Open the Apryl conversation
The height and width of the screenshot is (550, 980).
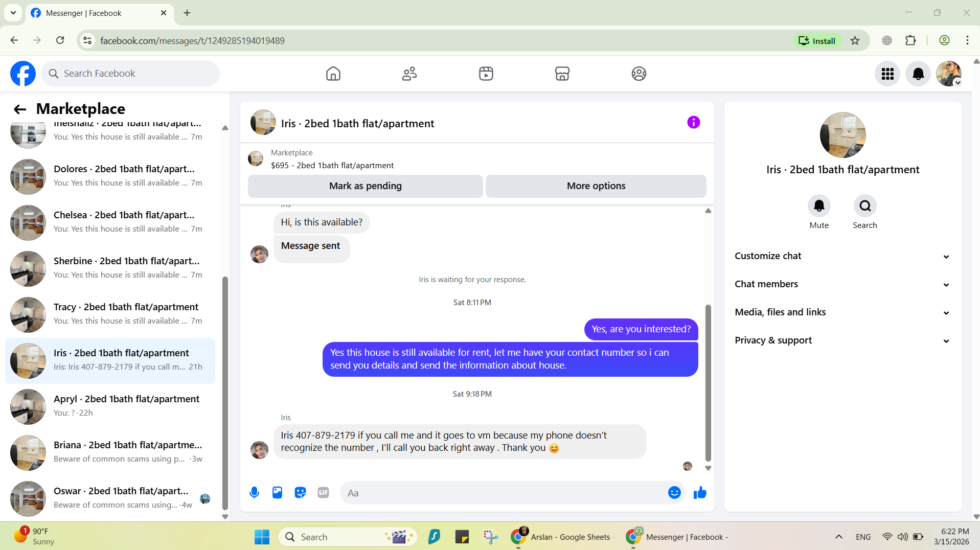[x=110, y=406]
